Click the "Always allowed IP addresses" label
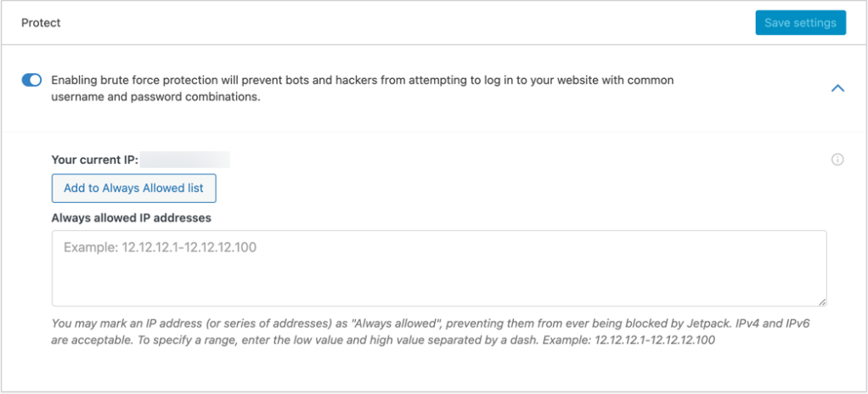 click(131, 217)
